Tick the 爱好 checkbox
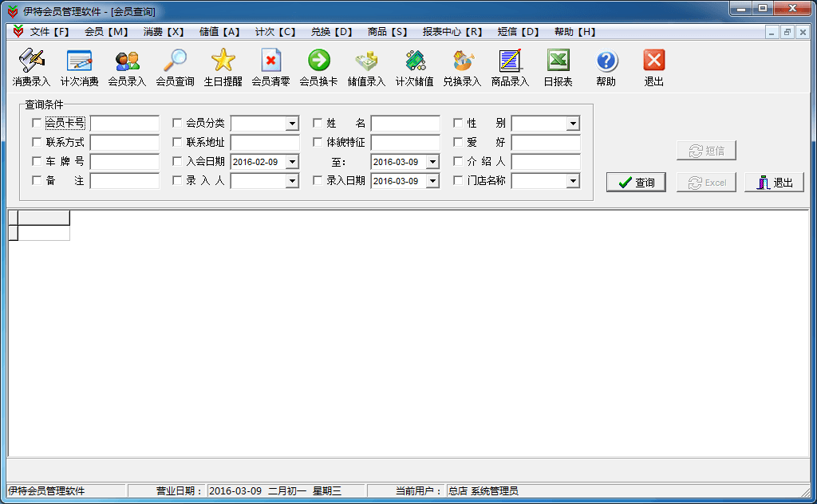This screenshot has height=504, width=817. 458,142
